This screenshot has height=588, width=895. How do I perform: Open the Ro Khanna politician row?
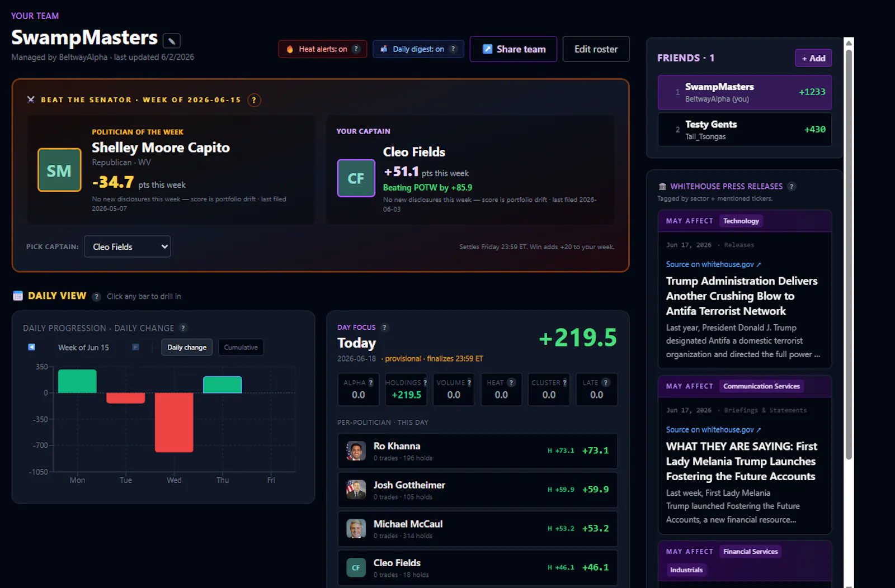(x=478, y=451)
